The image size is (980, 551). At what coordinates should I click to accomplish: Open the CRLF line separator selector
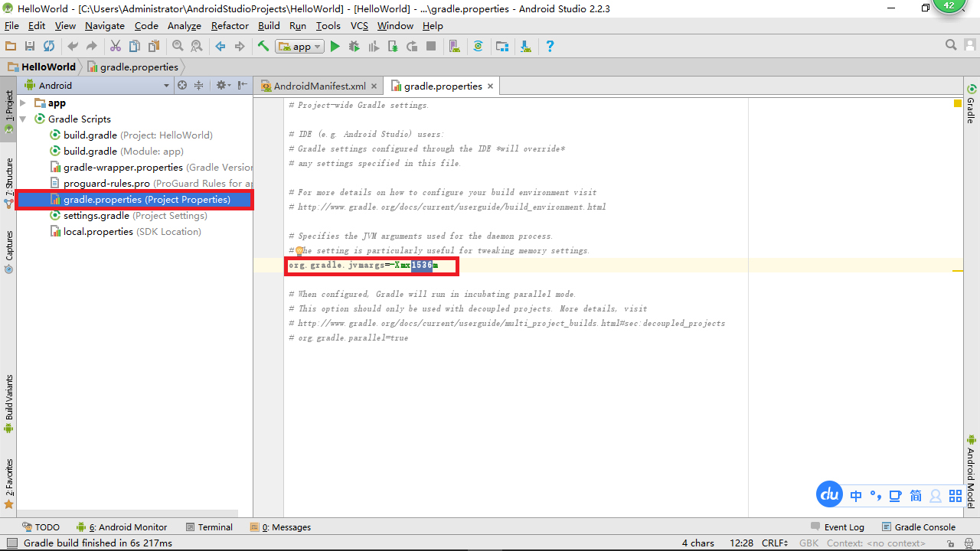[775, 543]
